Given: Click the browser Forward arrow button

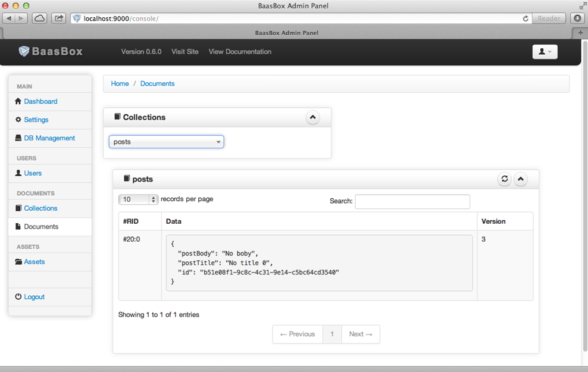Looking at the screenshot, I should (x=21, y=18).
